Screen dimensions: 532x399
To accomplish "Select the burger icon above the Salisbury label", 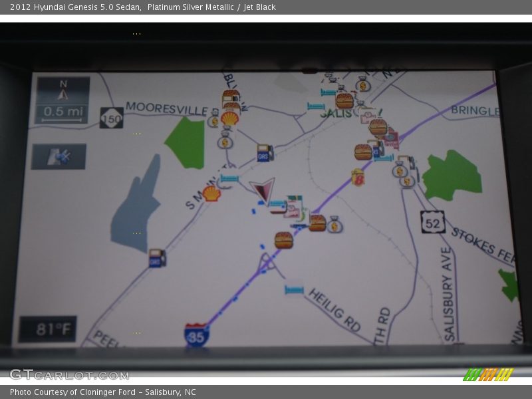I will click(344, 101).
